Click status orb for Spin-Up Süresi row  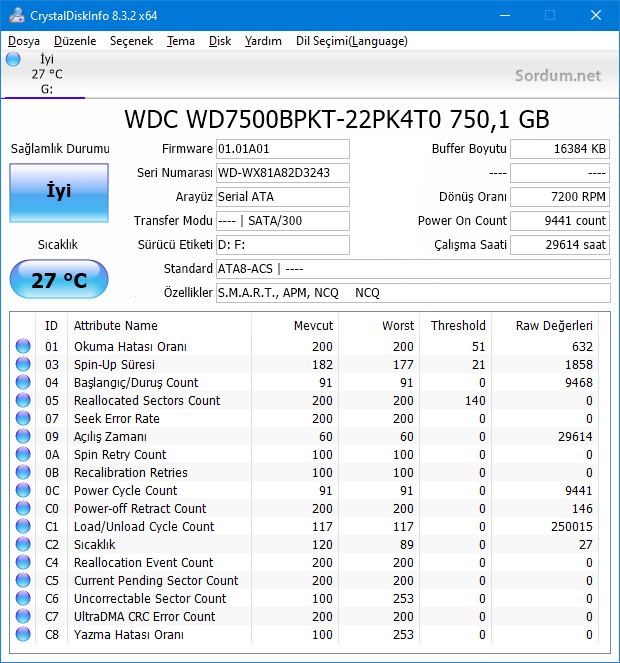click(23, 364)
